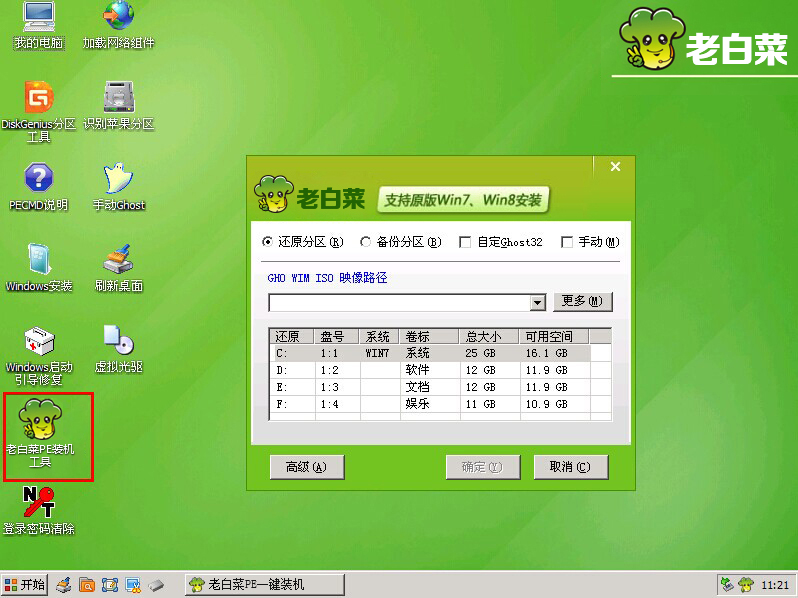The image size is (798, 598).
Task: Click the 更多(M) button
Action: [x=583, y=301]
